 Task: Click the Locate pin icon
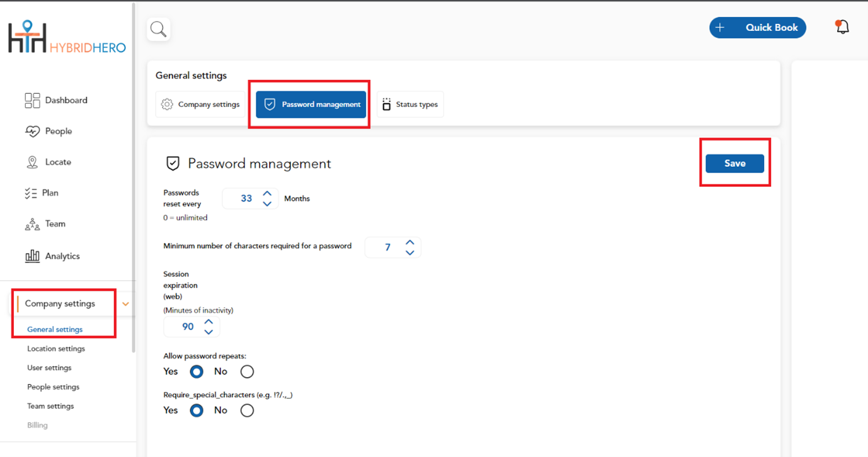click(x=32, y=162)
